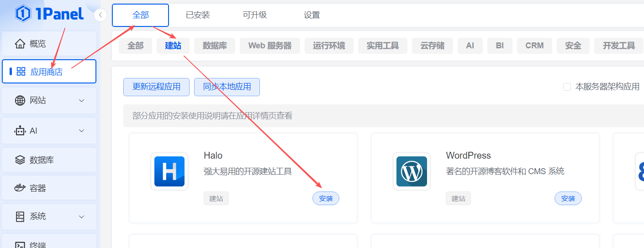The height and width of the screenshot is (248, 644).
Task: Click the 同步本地应用 button
Action: point(227,87)
